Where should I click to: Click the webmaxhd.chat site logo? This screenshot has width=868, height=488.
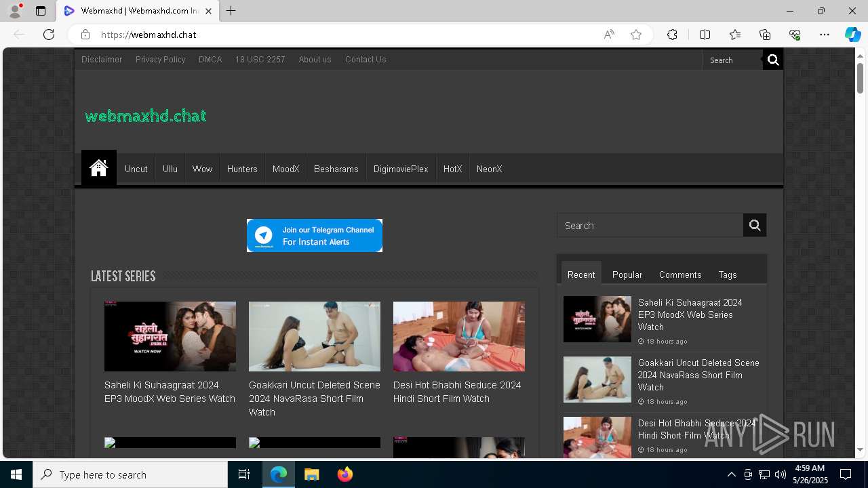[x=146, y=116]
